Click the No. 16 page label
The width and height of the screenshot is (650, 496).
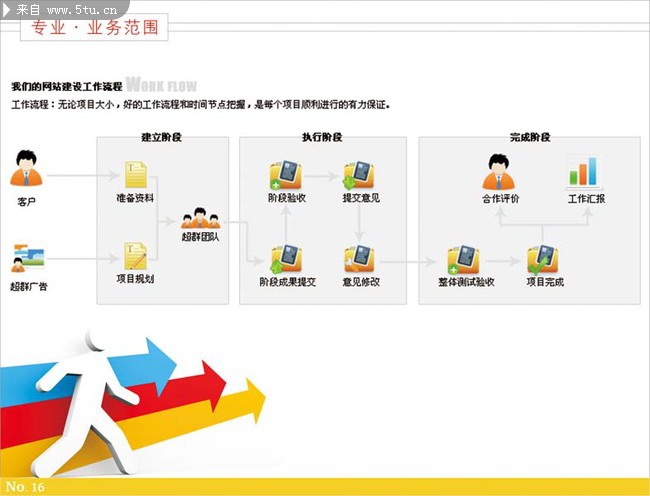pos(25,487)
